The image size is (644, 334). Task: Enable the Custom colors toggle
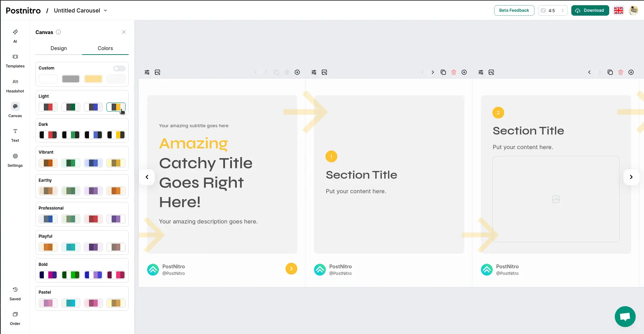pyautogui.click(x=119, y=68)
